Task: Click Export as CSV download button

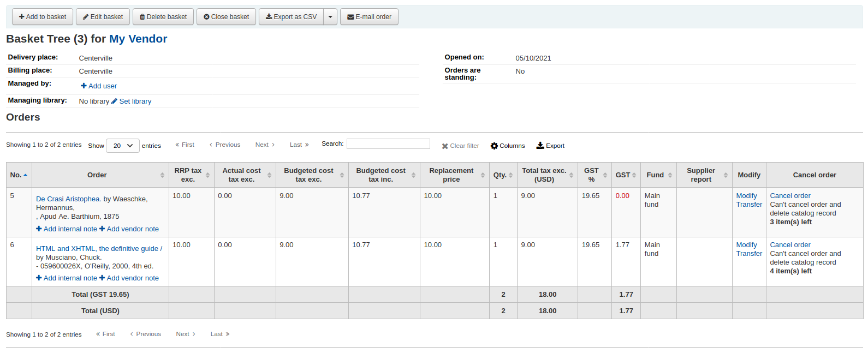Action: click(x=291, y=17)
